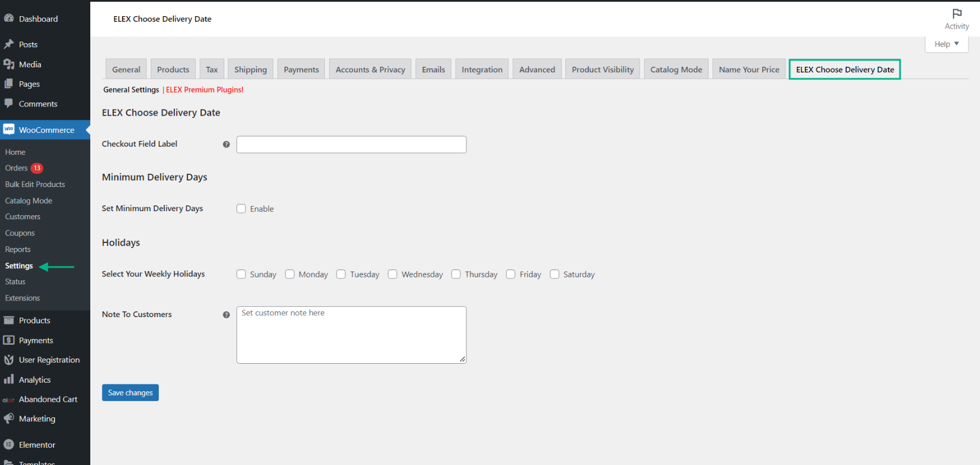Open the Accounts & Privacy tab
This screenshot has height=465, width=980.
coord(370,69)
